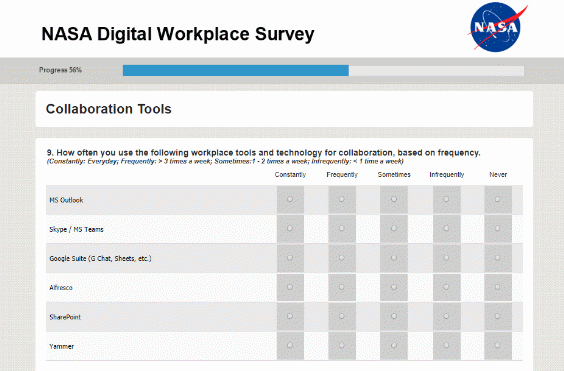Select Never for Yammer

pos(497,345)
